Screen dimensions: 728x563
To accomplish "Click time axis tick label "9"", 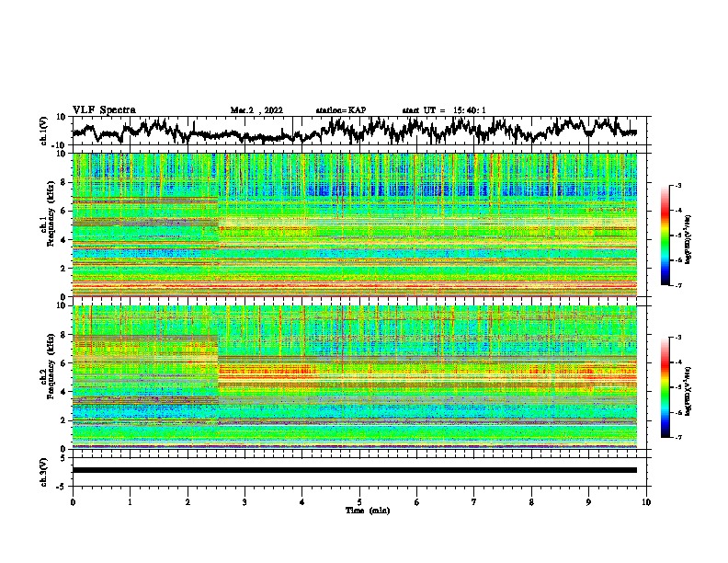I will point(588,502).
